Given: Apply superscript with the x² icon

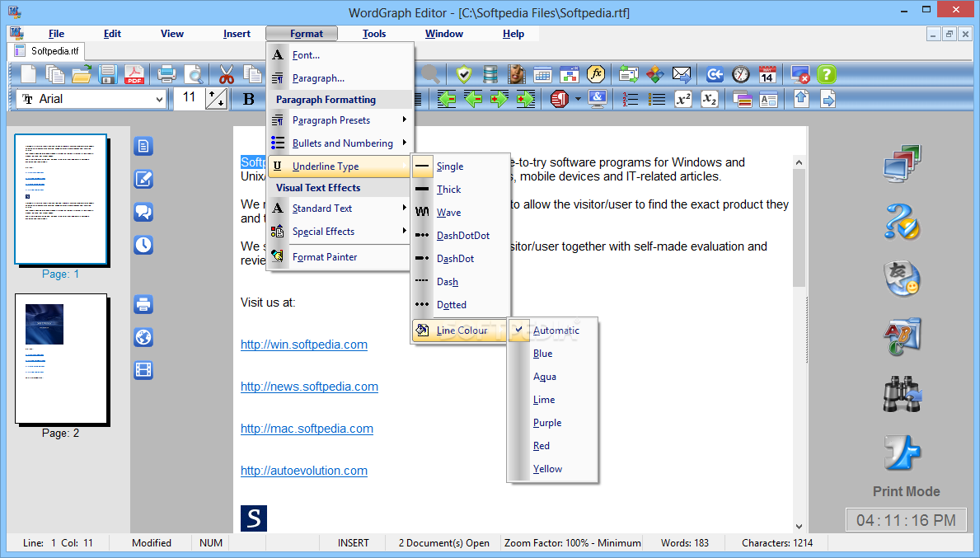Looking at the screenshot, I should point(683,100).
